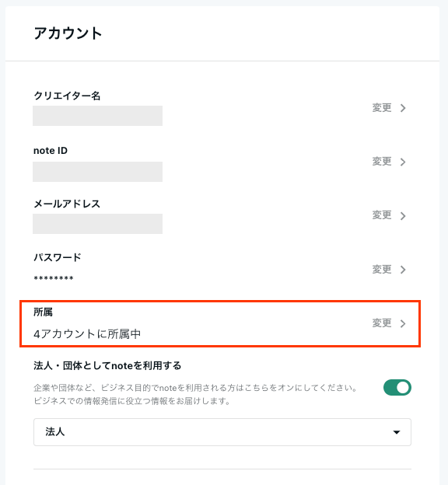Click the dropdown caret in the 法人 selector
The height and width of the screenshot is (485, 448).
tap(397, 432)
